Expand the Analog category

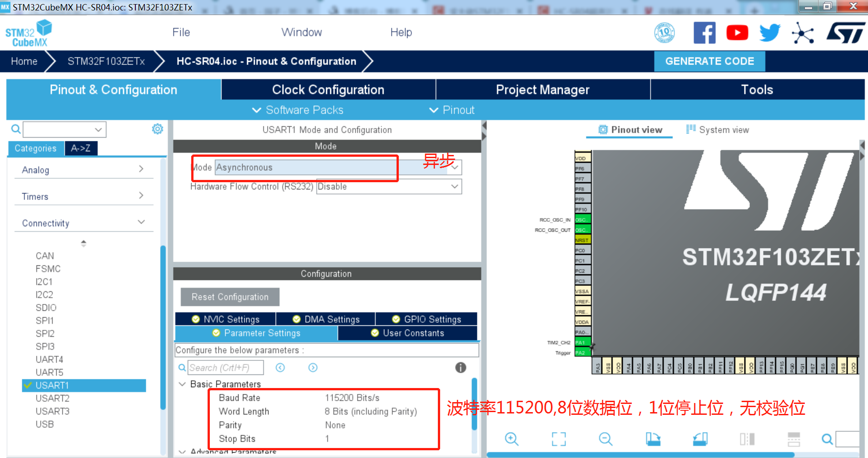coord(84,170)
